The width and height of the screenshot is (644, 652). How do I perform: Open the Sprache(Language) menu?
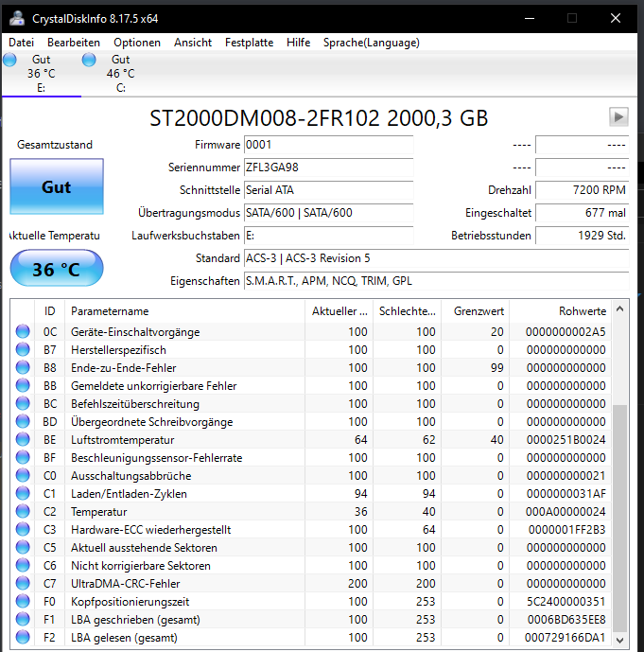click(372, 43)
